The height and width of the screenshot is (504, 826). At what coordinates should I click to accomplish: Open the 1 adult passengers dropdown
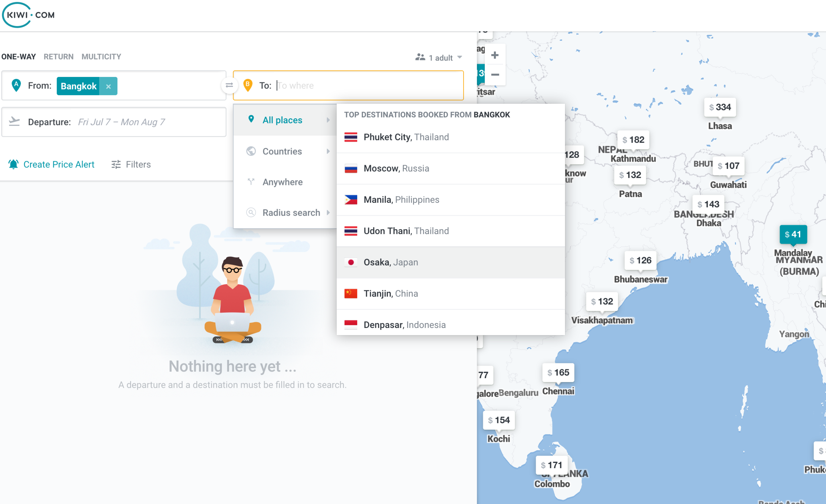(x=438, y=57)
